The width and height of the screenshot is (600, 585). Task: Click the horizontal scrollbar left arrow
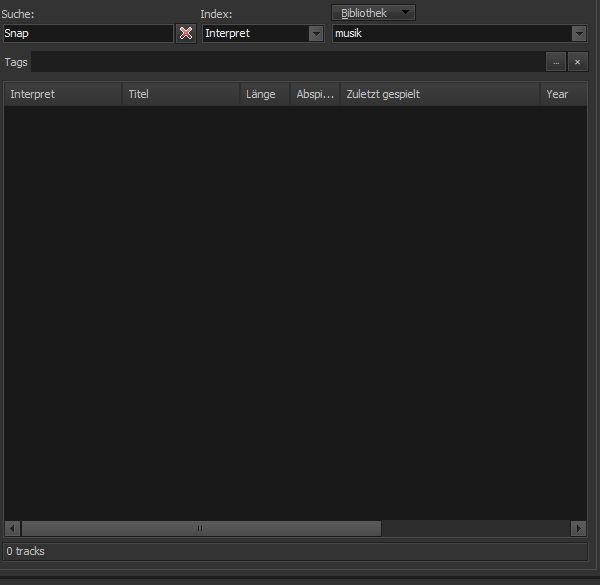tap(12, 528)
